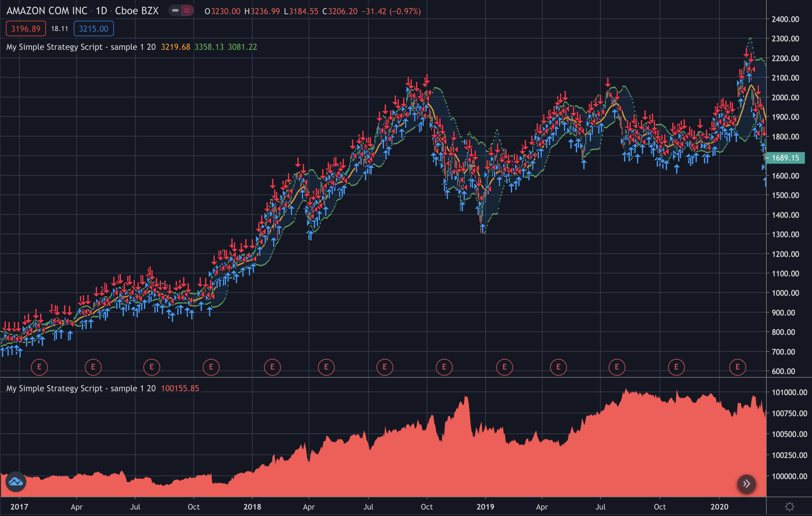Click the close price value C3206.20
This screenshot has height=516, width=812.
pos(340,11)
